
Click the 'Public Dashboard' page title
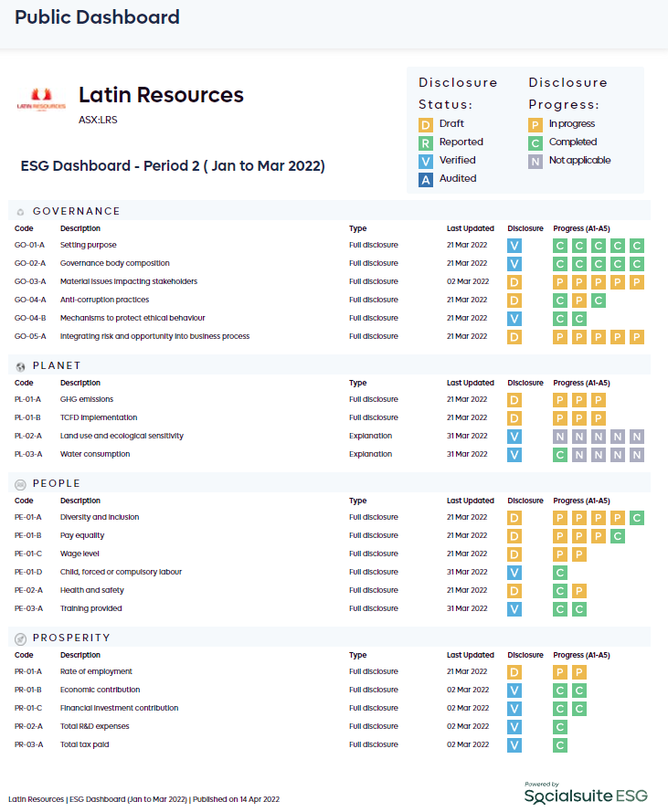click(x=97, y=17)
